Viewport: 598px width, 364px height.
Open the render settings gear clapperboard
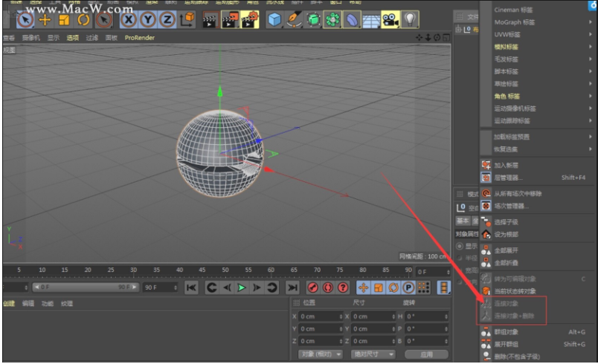250,20
